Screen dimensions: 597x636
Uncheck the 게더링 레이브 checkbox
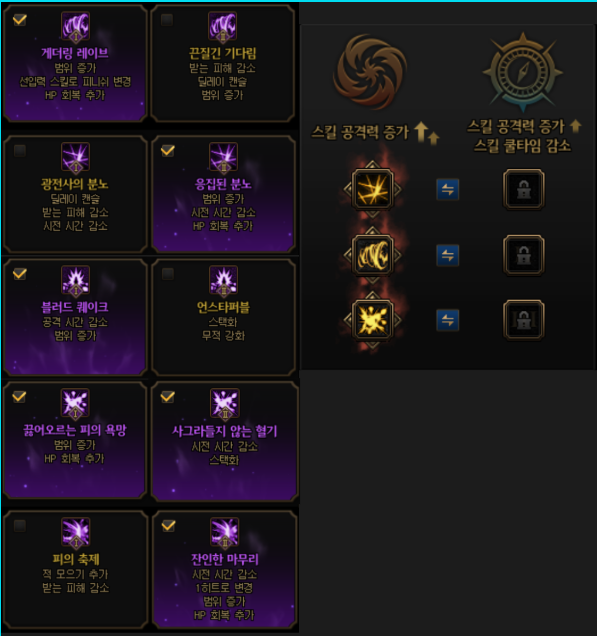tap(19, 19)
